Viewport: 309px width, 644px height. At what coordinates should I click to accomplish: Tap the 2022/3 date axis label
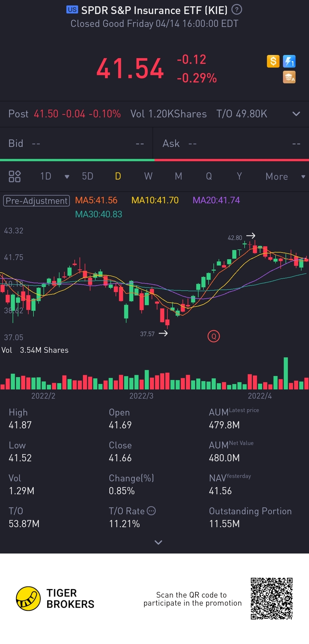tap(141, 396)
